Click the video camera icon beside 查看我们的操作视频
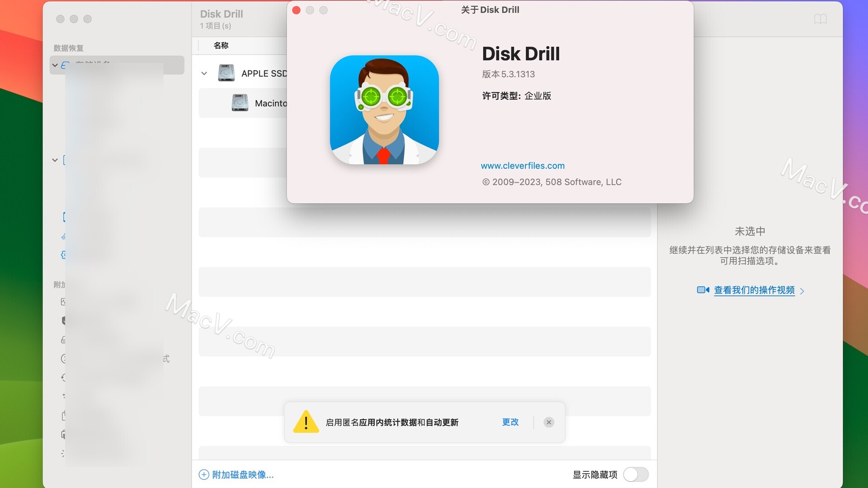This screenshot has width=868, height=488. [703, 290]
